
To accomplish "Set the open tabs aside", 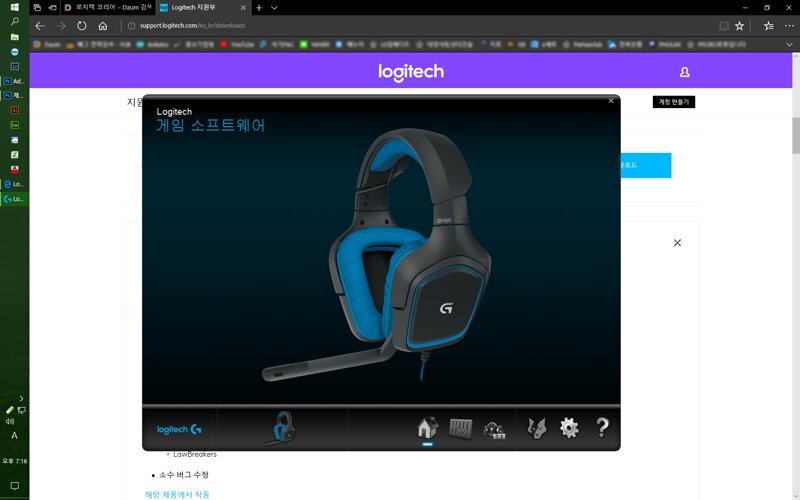I will 52,8.
